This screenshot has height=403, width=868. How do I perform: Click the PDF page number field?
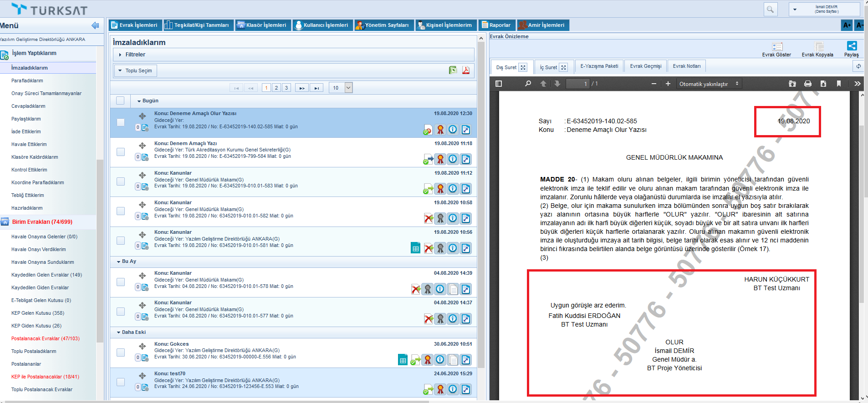pyautogui.click(x=577, y=84)
